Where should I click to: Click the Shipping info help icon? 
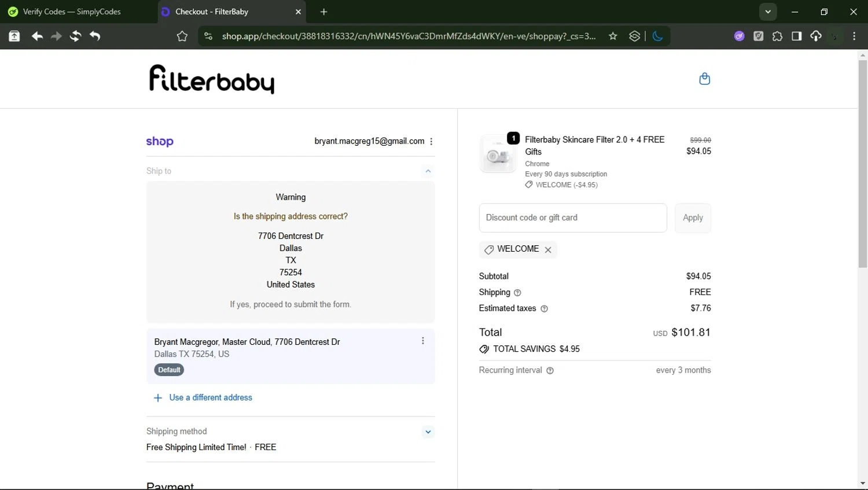coord(517,293)
